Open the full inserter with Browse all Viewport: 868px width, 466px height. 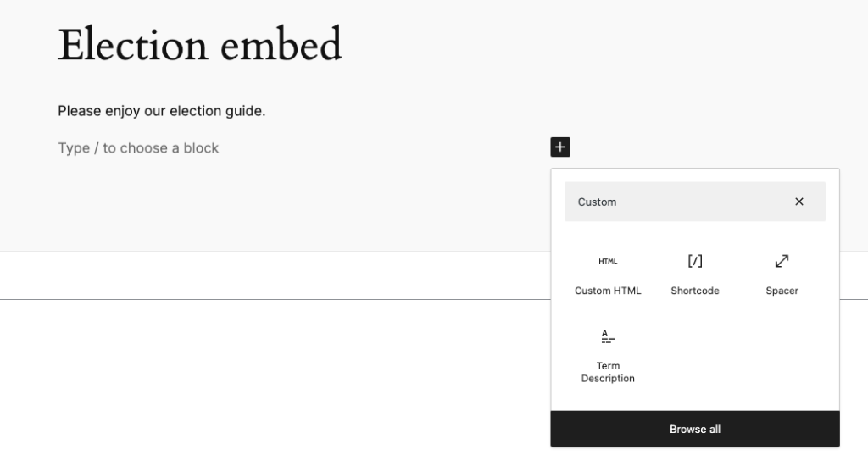point(695,430)
